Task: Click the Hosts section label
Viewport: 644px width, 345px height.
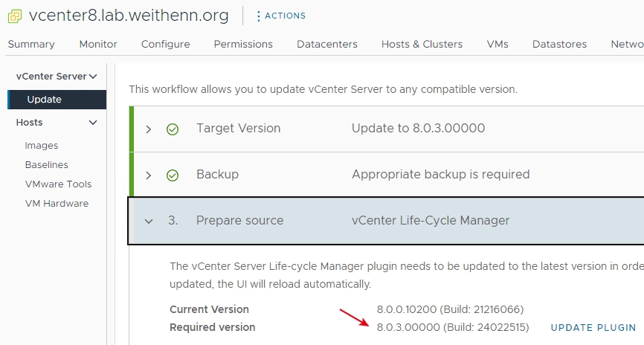Action: pos(29,123)
